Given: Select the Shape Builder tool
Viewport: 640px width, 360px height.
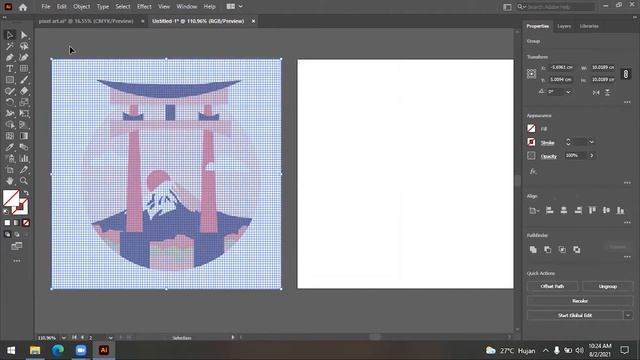Looking at the screenshot, I should click(x=10, y=124).
